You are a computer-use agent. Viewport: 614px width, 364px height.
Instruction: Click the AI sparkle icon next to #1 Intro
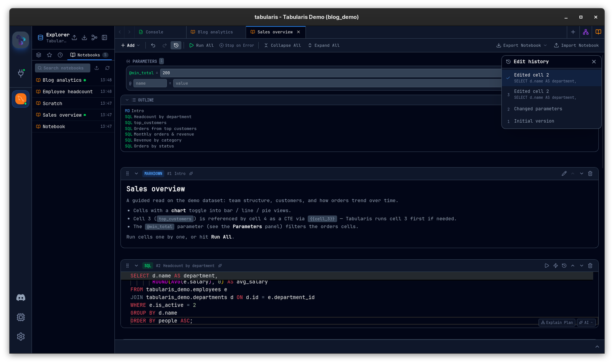coord(191,174)
